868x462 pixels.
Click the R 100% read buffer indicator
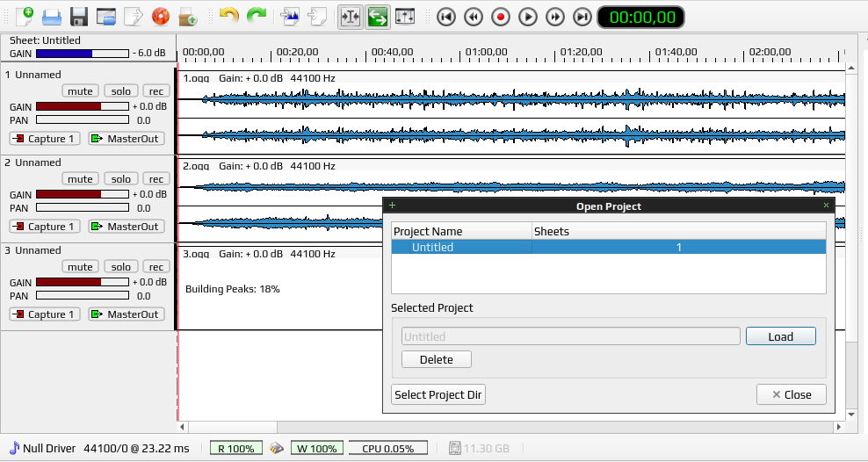point(235,448)
